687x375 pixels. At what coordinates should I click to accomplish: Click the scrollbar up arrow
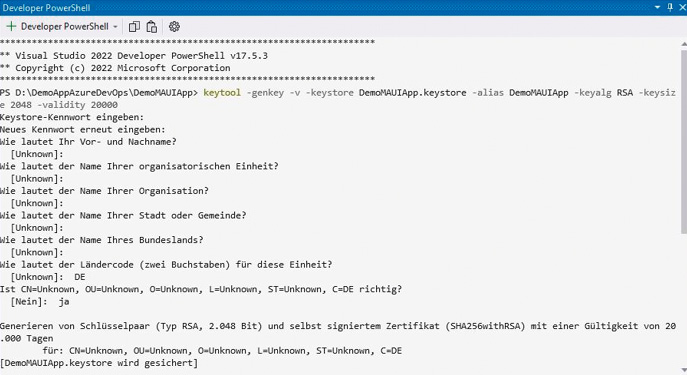click(683, 44)
